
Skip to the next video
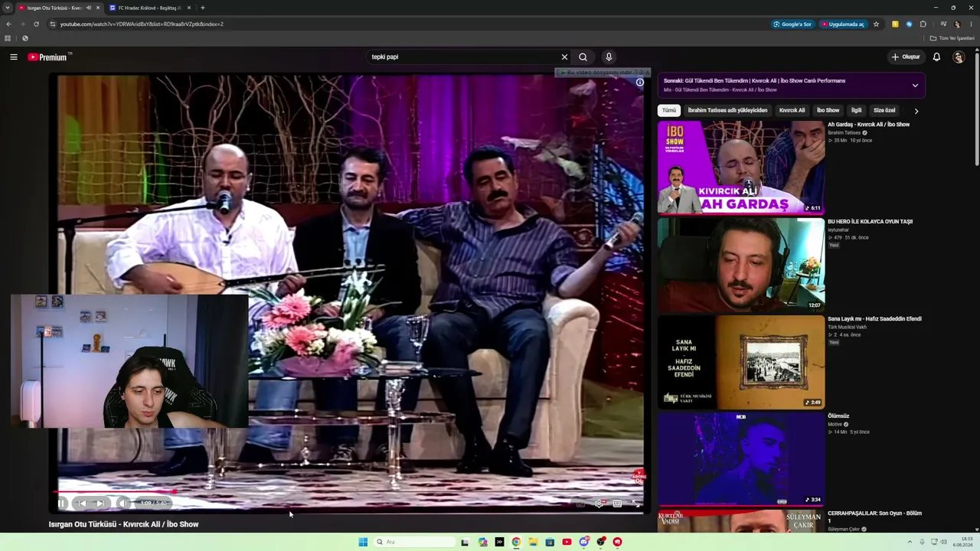(100, 503)
